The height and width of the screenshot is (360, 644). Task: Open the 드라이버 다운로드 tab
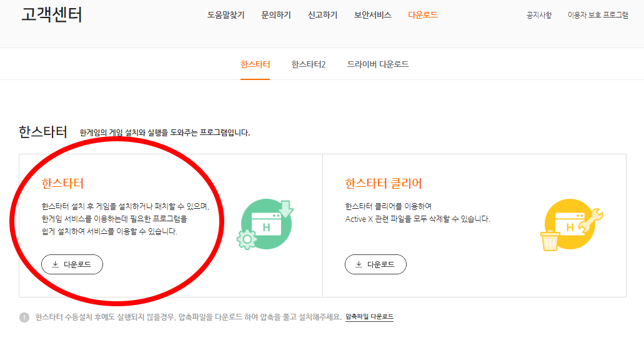click(x=379, y=64)
